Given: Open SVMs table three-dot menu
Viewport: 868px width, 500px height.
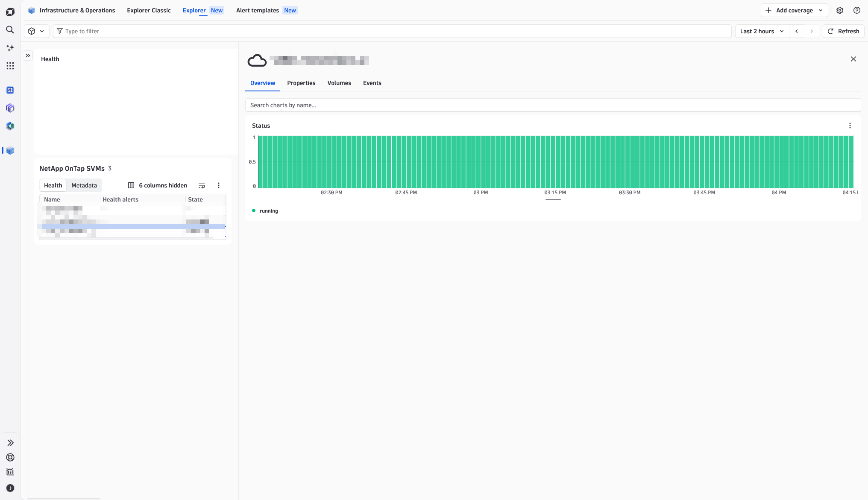Looking at the screenshot, I should click(x=219, y=185).
